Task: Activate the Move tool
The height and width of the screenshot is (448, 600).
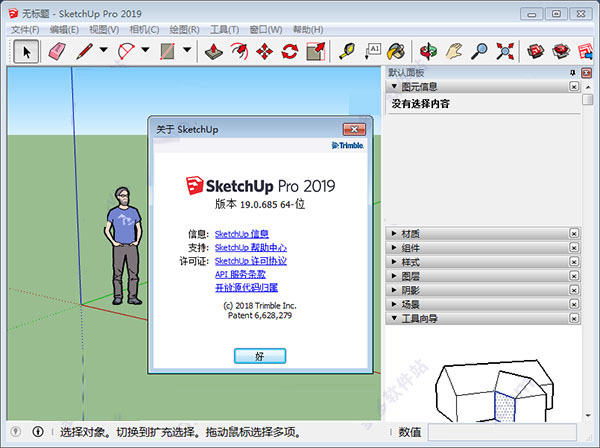Action: click(x=264, y=51)
